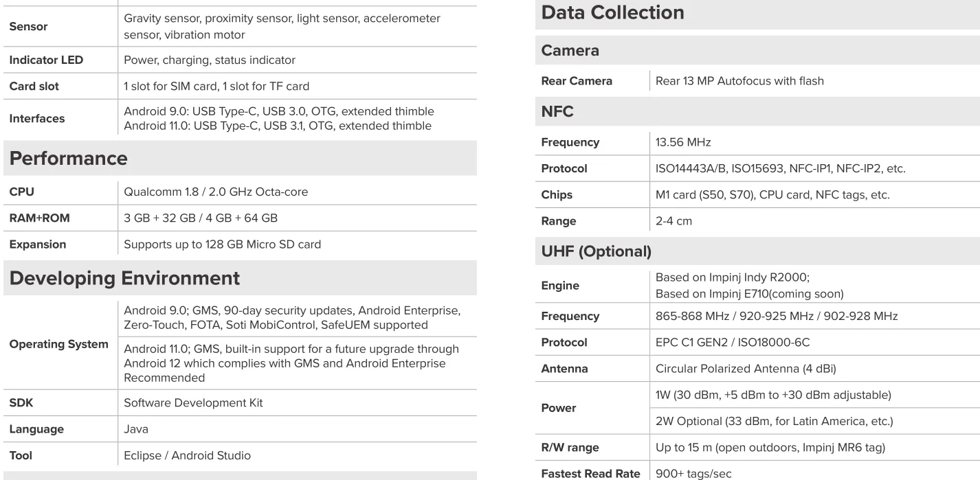
Task: Click the Operating System row label
Action: (58, 344)
